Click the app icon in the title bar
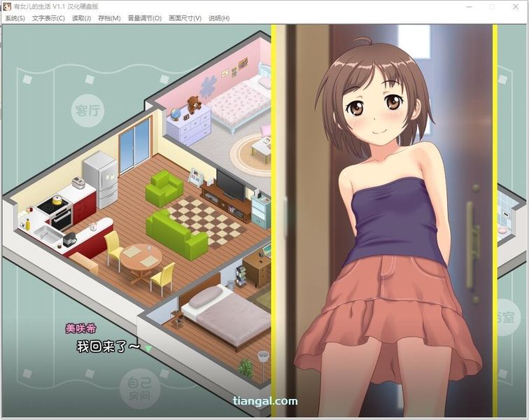 [x=7, y=6]
